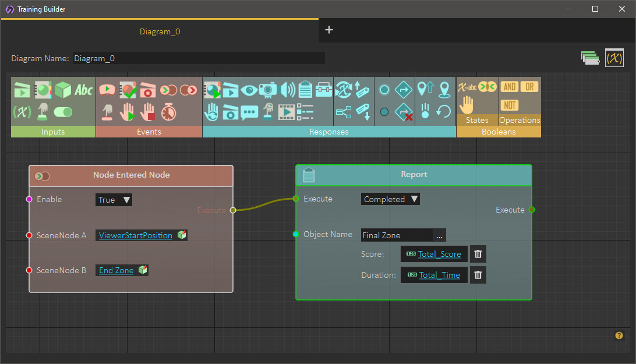Add Node Exited event with red chevron
The width and height of the screenshot is (636, 364).
(189, 90)
